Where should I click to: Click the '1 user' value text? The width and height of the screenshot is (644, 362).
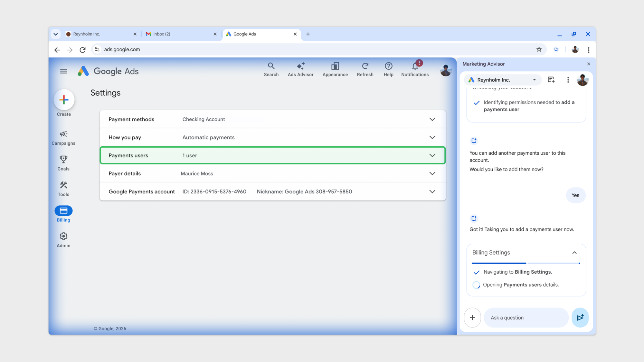tap(190, 155)
